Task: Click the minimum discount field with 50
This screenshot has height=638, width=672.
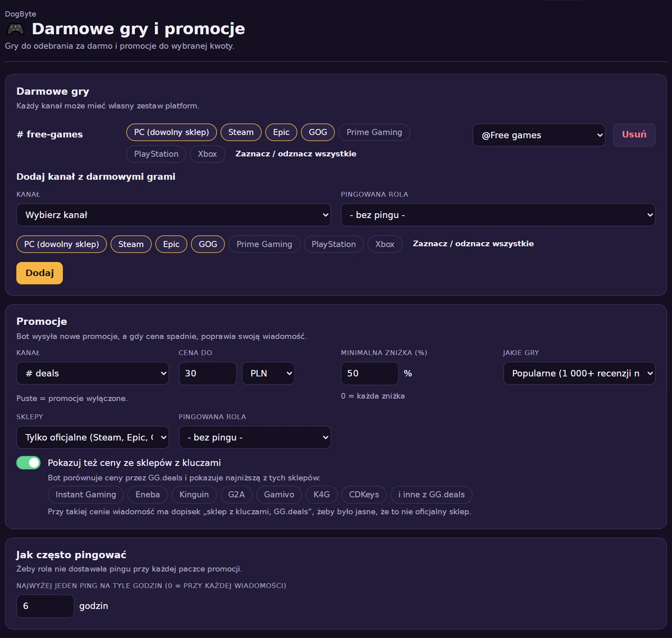Action: click(x=370, y=373)
